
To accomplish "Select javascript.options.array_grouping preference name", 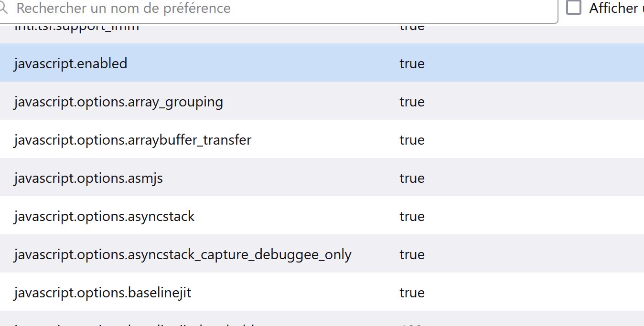I will click(x=118, y=102).
